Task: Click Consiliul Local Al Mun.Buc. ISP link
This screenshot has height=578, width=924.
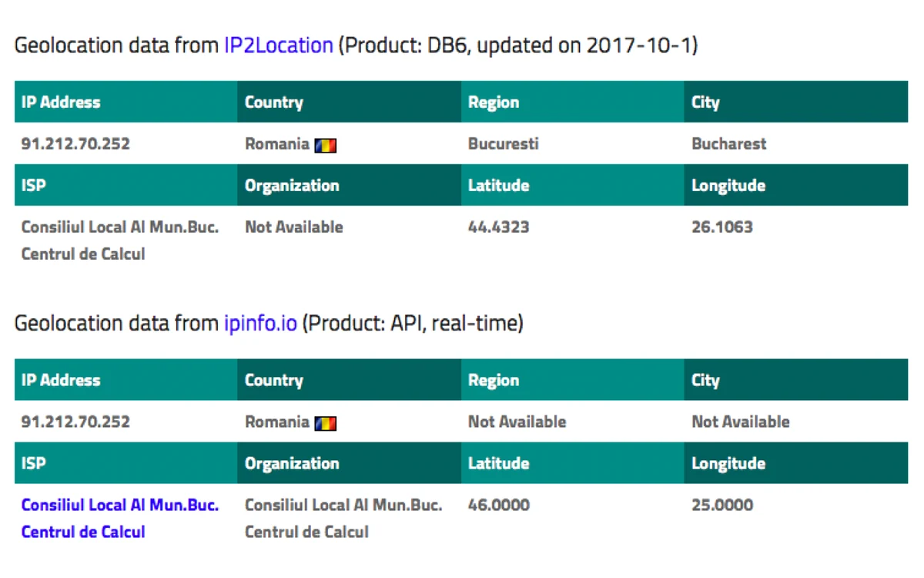Action: [120, 519]
